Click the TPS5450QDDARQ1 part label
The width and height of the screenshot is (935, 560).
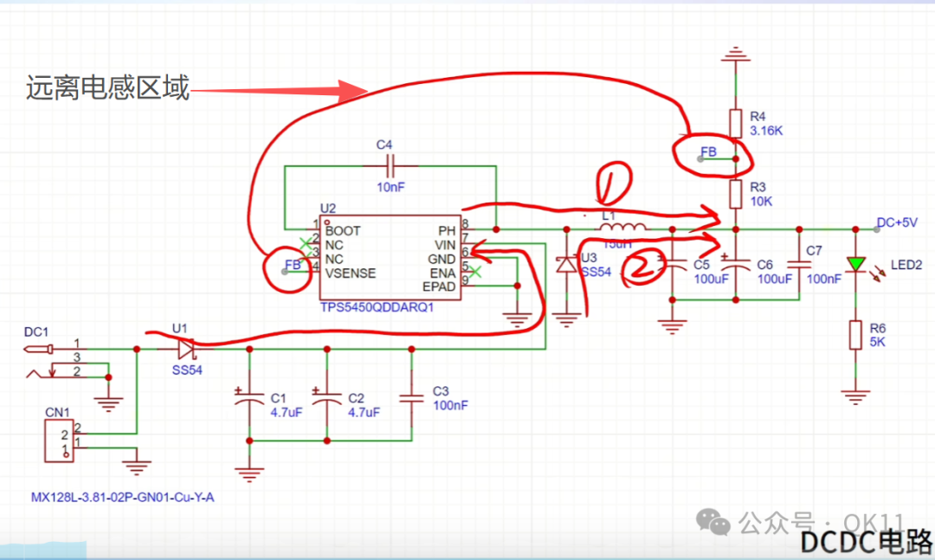point(377,308)
